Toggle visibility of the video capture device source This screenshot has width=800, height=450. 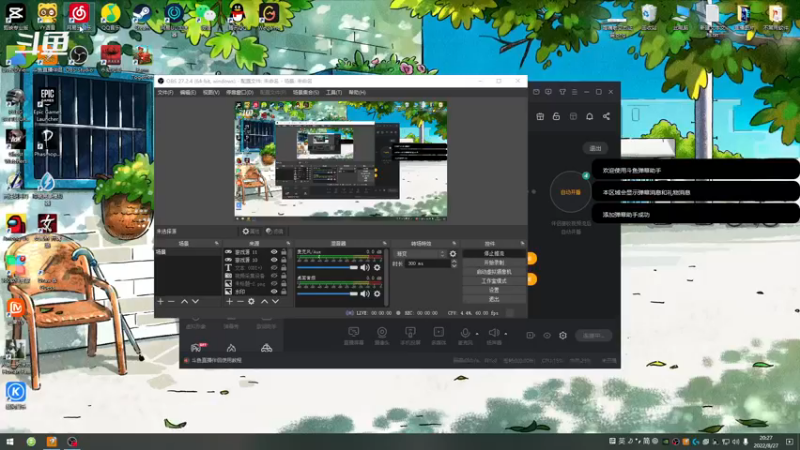(x=274, y=276)
